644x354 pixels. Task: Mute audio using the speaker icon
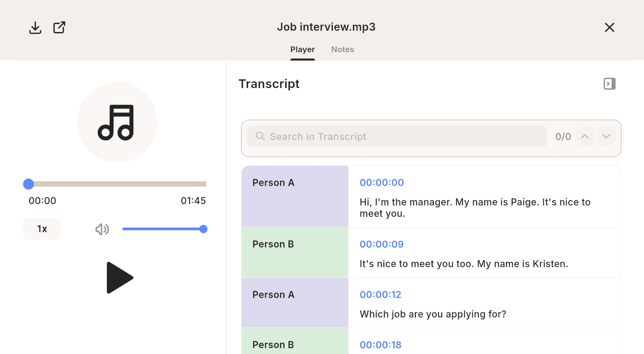[102, 229]
